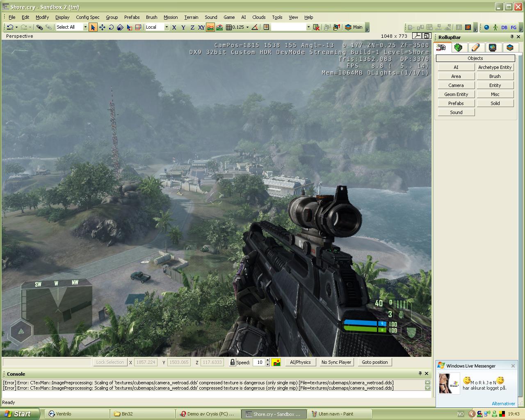Open the grid size 0.125 dropdown arrow
The height and width of the screenshot is (420, 525).
coord(247,27)
